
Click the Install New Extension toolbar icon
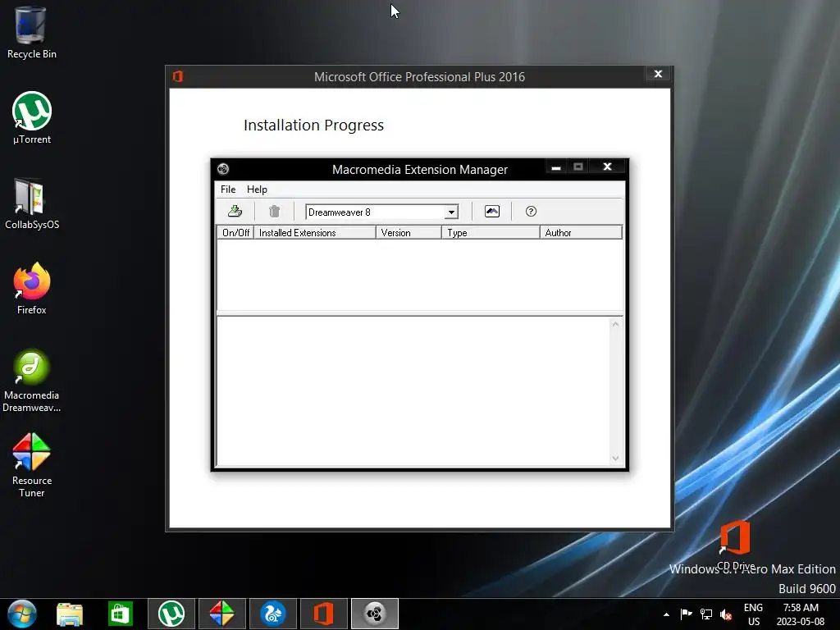[235, 212]
